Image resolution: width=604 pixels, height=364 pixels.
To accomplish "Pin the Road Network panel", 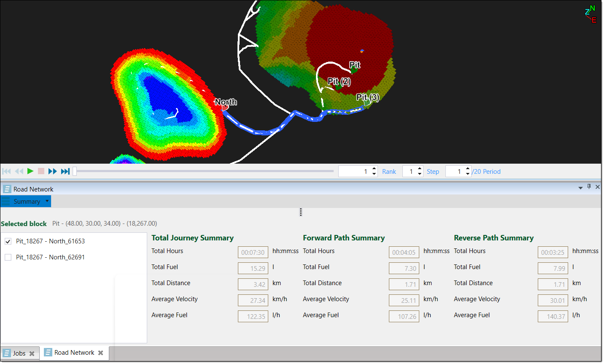I will (x=589, y=187).
